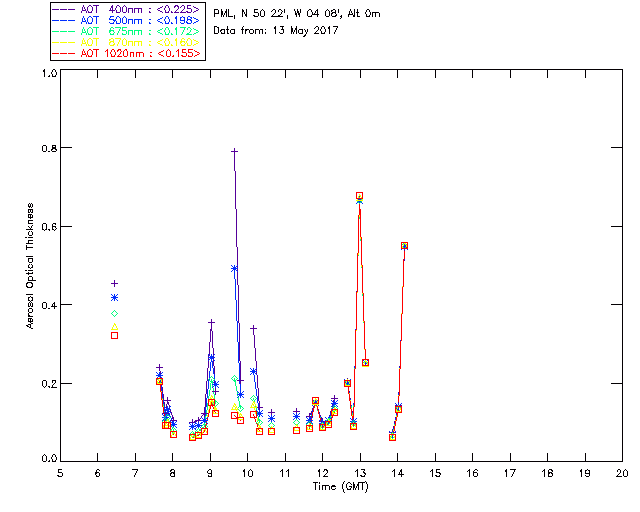
Task: Click the y-axis tick label 0.8
Action: tap(49, 148)
